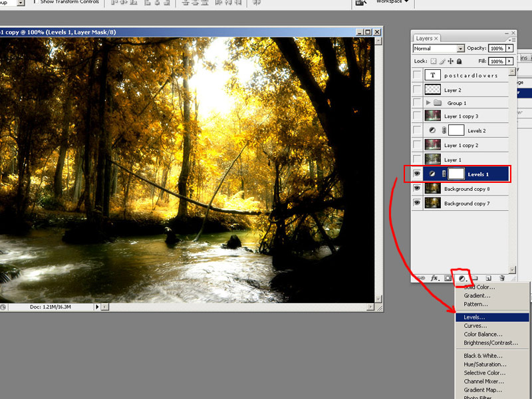Click the mask link icon on Levels 1
Image resolution: width=532 pixels, height=399 pixels.
(444, 174)
